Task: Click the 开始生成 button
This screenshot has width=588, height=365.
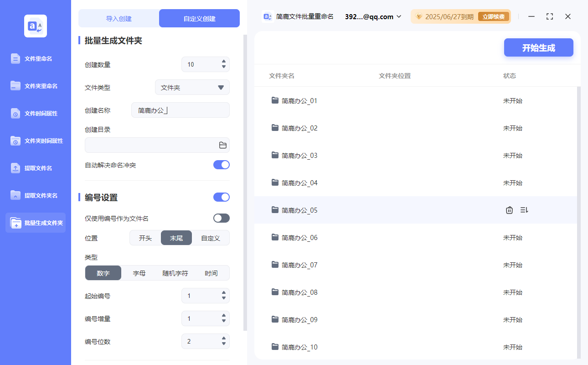Action: (x=538, y=47)
